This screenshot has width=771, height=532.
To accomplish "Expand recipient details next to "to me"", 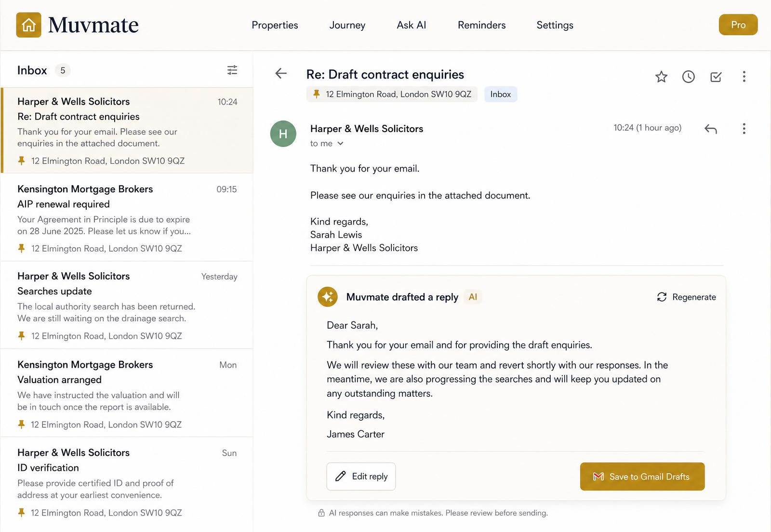I will [x=340, y=144].
